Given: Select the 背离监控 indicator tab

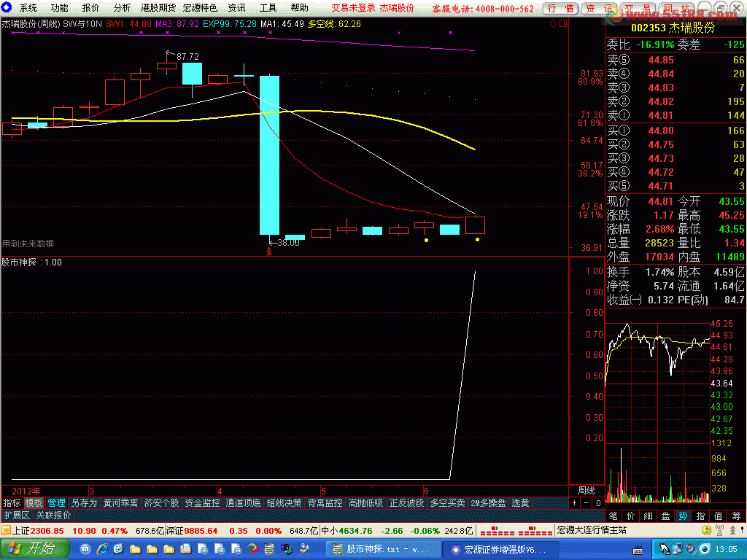Looking at the screenshot, I should pyautogui.click(x=325, y=503).
